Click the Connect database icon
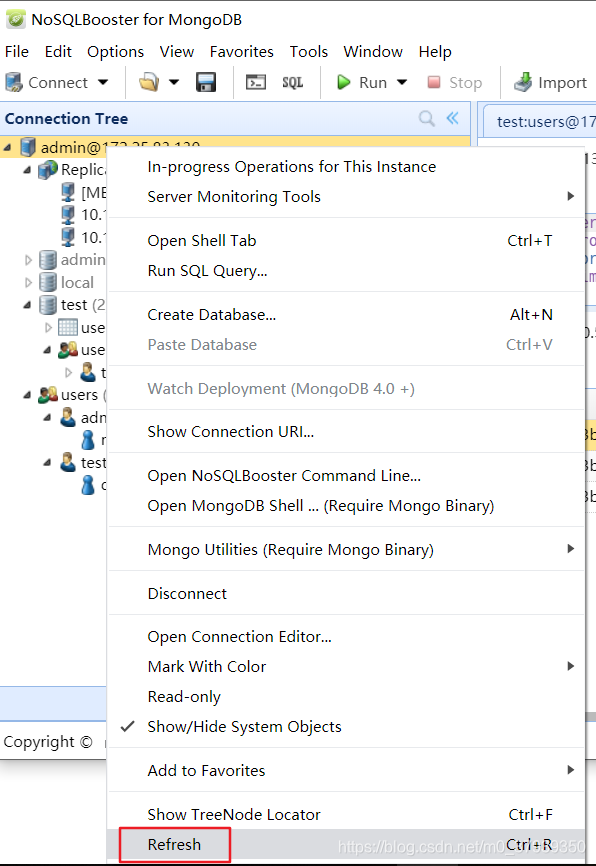Viewport: 596px width, 866px height. pyautogui.click(x=14, y=82)
